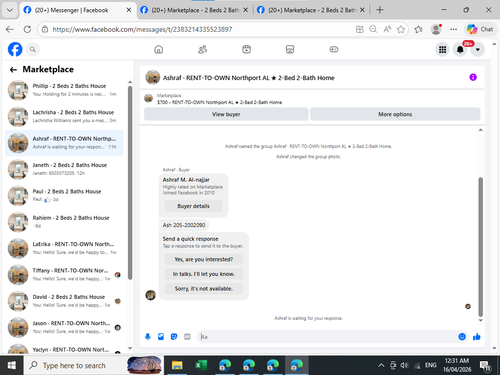The image size is (500, 375).
Task: Open Janeth - 2 Beds 2 Baths House chat
Action: pos(64,169)
